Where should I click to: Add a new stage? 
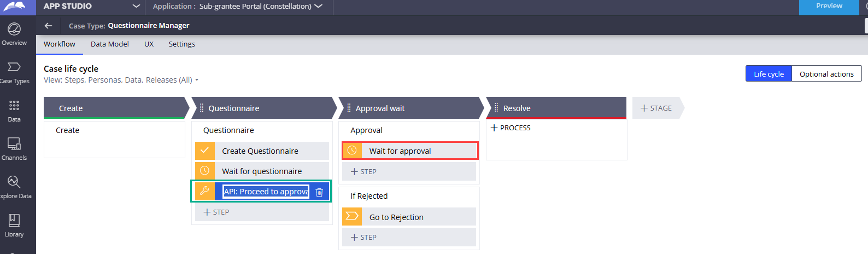[x=656, y=108]
